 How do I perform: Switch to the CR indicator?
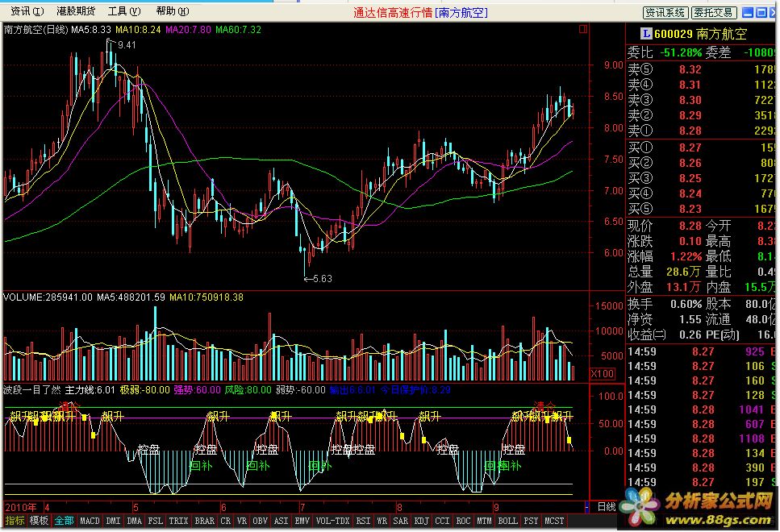point(226,521)
